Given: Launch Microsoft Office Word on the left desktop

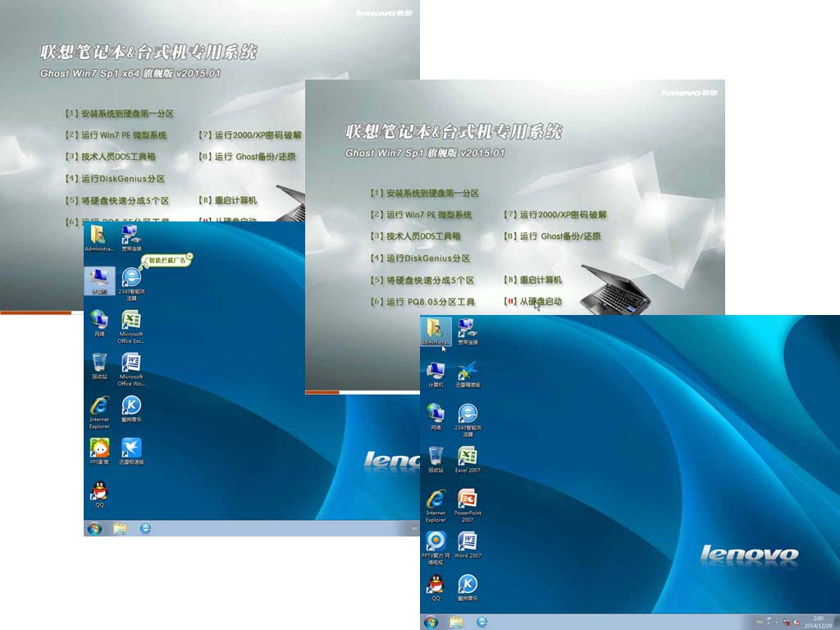Looking at the screenshot, I should pos(131,370).
